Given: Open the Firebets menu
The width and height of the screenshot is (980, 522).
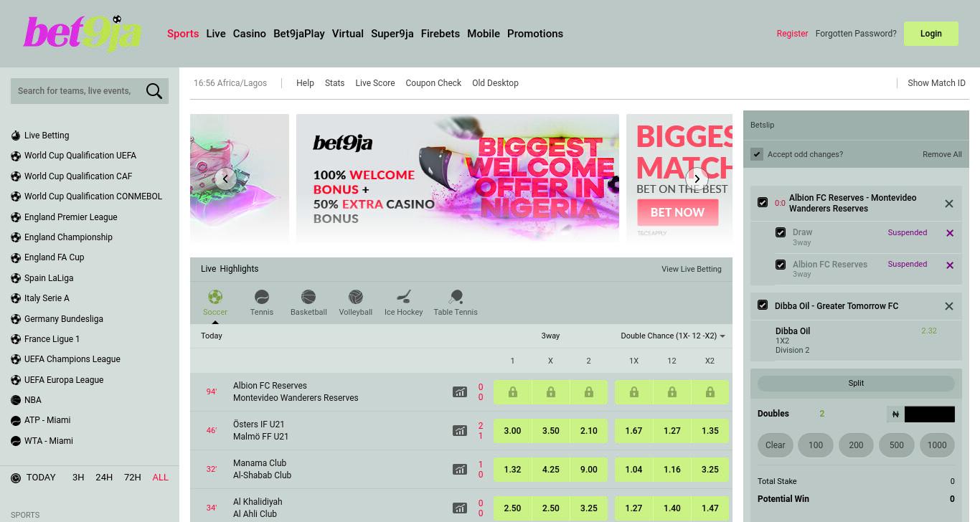Looking at the screenshot, I should (x=440, y=34).
